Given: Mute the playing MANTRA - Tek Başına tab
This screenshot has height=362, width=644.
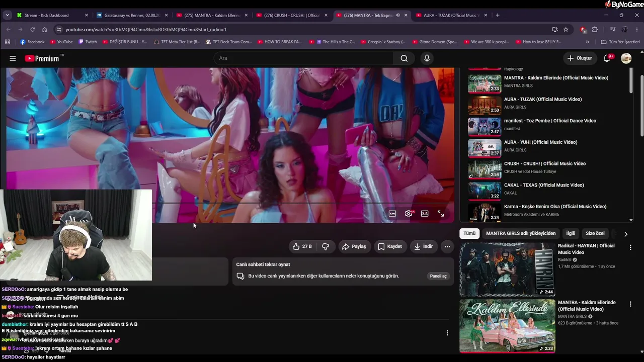Looking at the screenshot, I should (397, 15).
